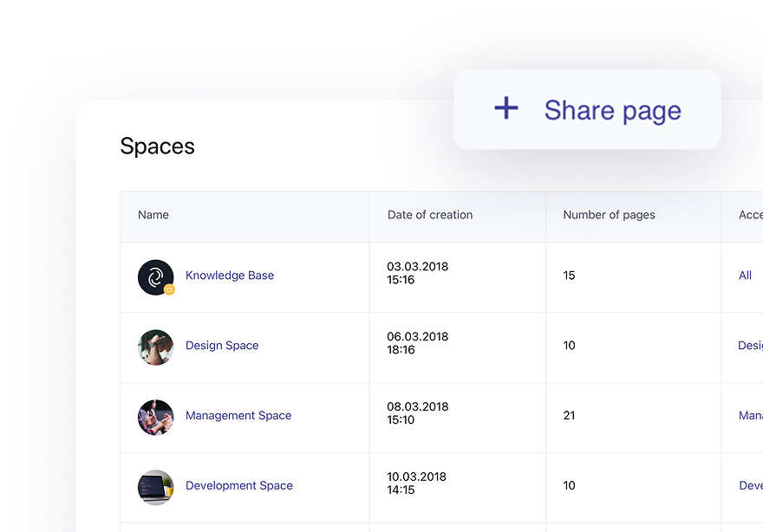Click the Share page button
The height and width of the screenshot is (532, 763).
coord(587,108)
